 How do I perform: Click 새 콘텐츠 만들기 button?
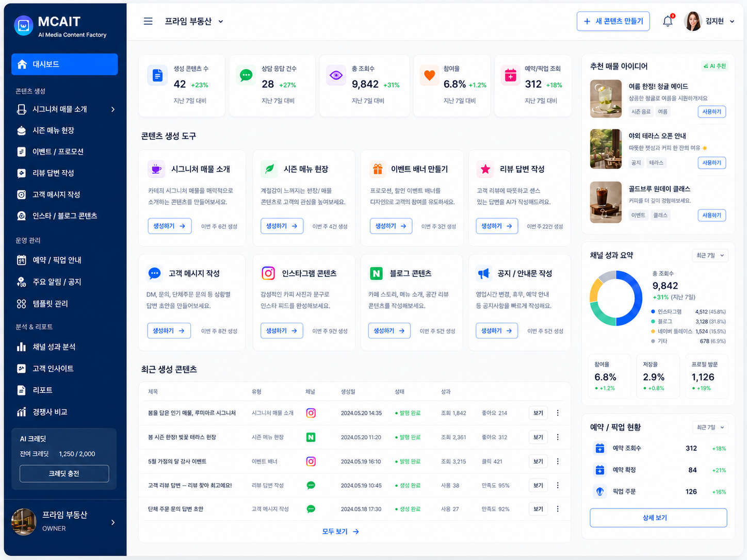point(613,21)
